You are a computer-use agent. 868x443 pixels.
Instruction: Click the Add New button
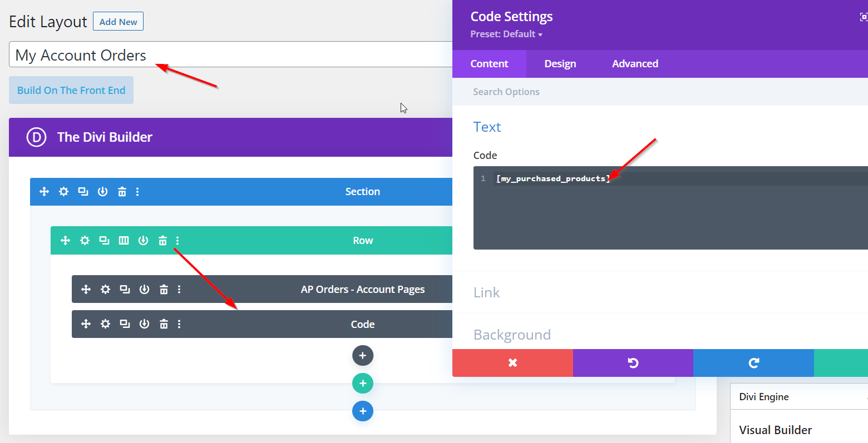coord(118,22)
